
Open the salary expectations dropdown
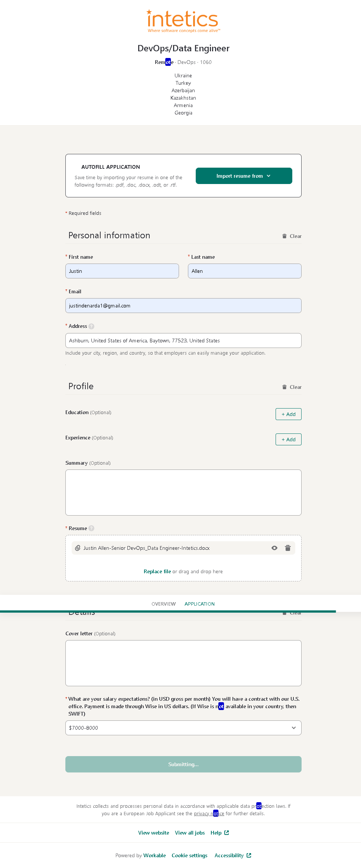pos(183,728)
